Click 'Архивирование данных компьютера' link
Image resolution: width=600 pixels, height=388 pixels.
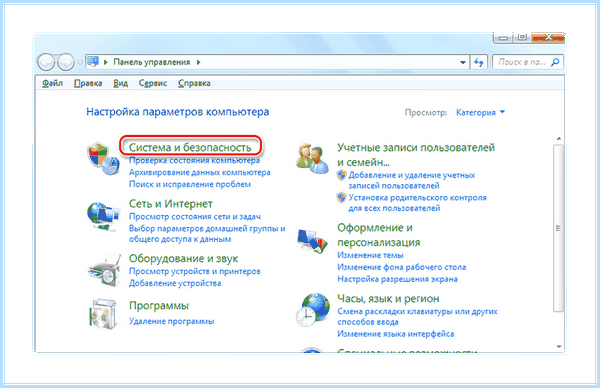[x=200, y=173]
